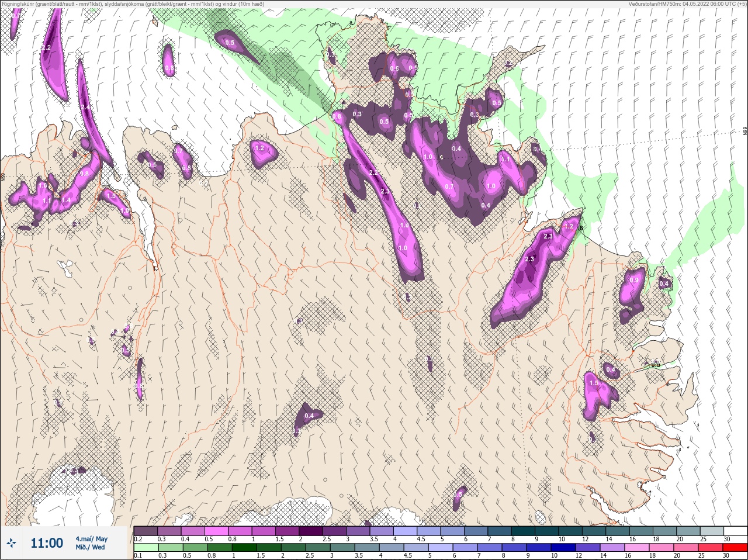Click the '4.maí/ May' date label
The height and width of the screenshot is (560, 748).
coord(91,539)
